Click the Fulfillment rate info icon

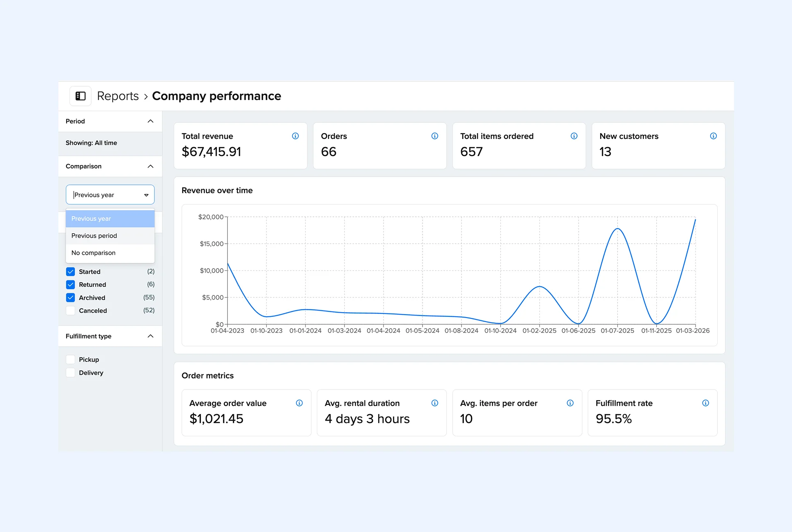click(705, 403)
